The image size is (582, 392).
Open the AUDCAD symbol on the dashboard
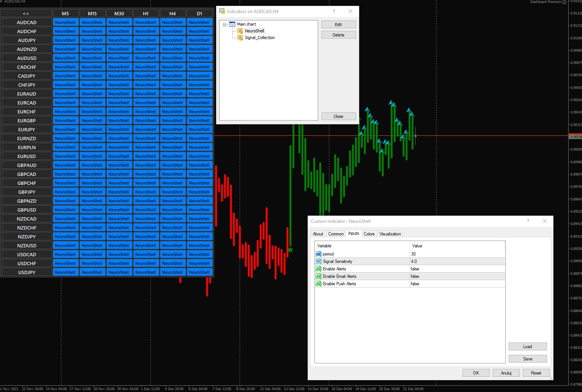coord(26,22)
